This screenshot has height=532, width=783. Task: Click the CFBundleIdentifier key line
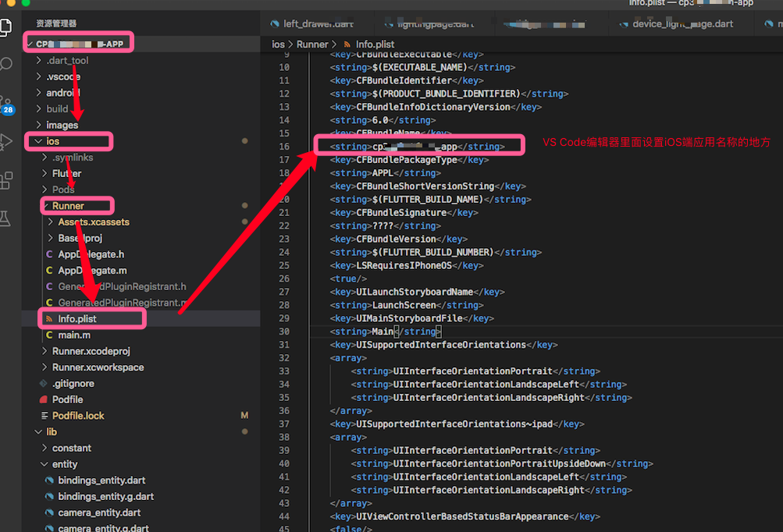407,80
